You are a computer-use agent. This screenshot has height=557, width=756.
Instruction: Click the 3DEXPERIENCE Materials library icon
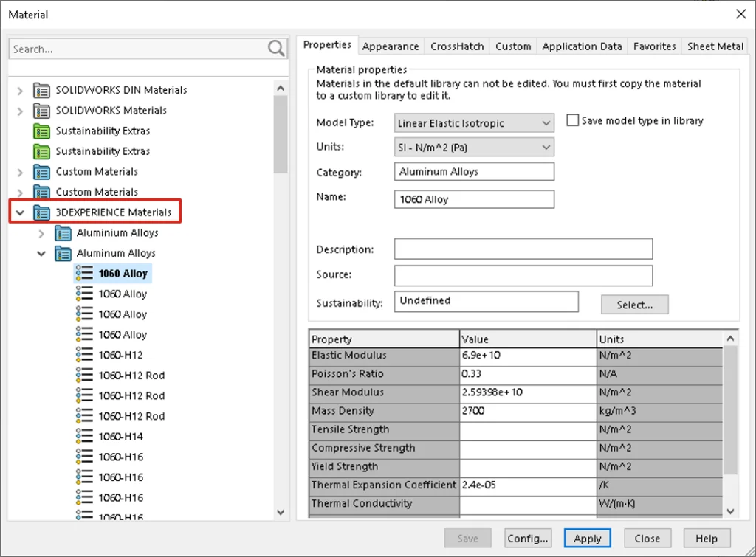(x=41, y=212)
